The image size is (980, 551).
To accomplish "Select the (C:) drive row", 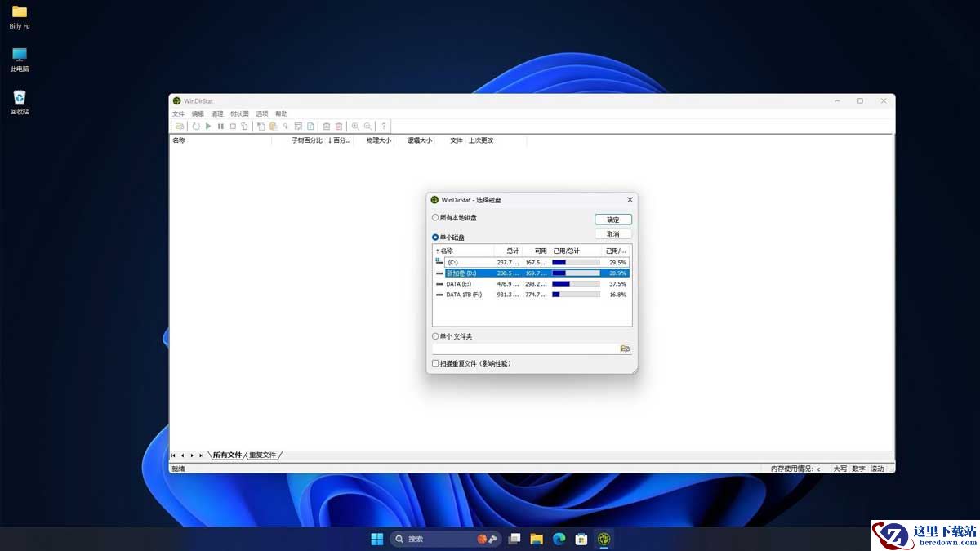I will [532, 262].
